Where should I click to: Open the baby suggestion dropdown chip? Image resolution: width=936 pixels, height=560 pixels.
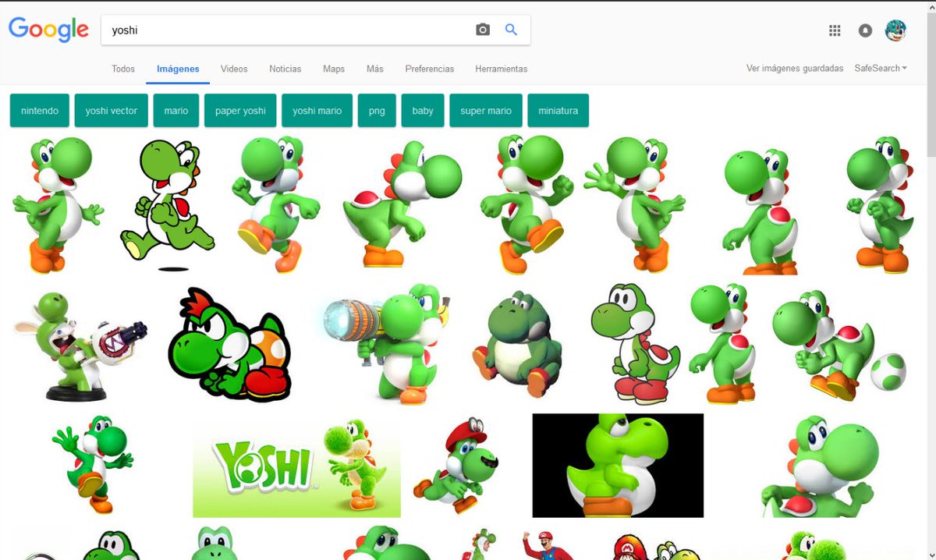tap(423, 110)
